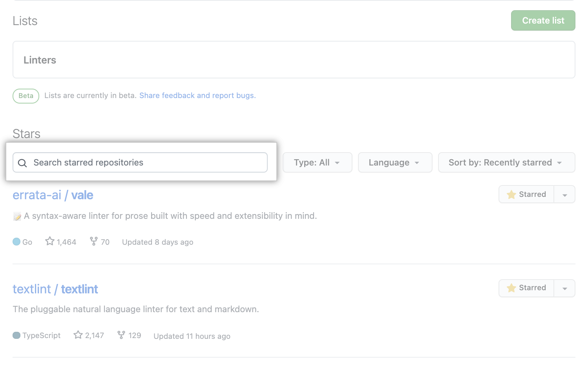Click the Stars section heading

26,134
